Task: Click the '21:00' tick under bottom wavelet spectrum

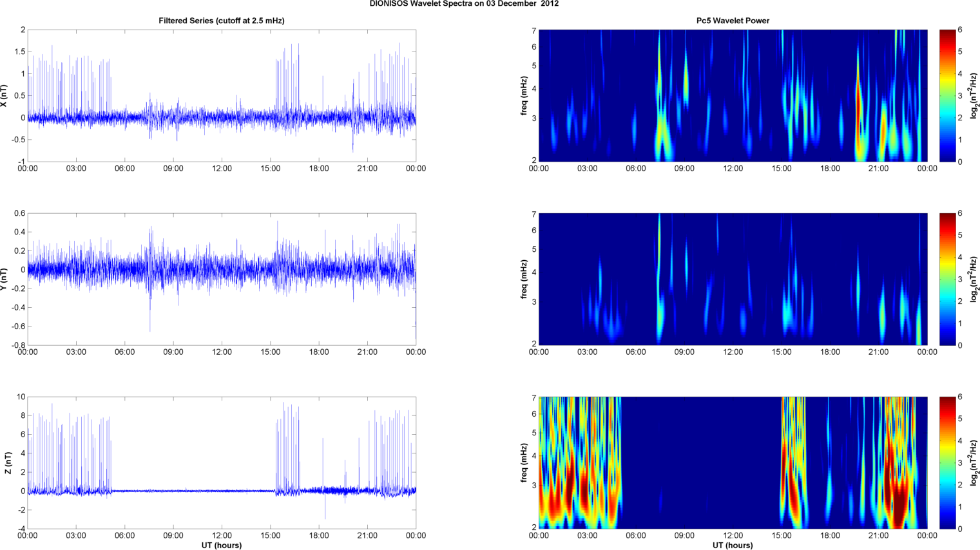Action: 879,536
